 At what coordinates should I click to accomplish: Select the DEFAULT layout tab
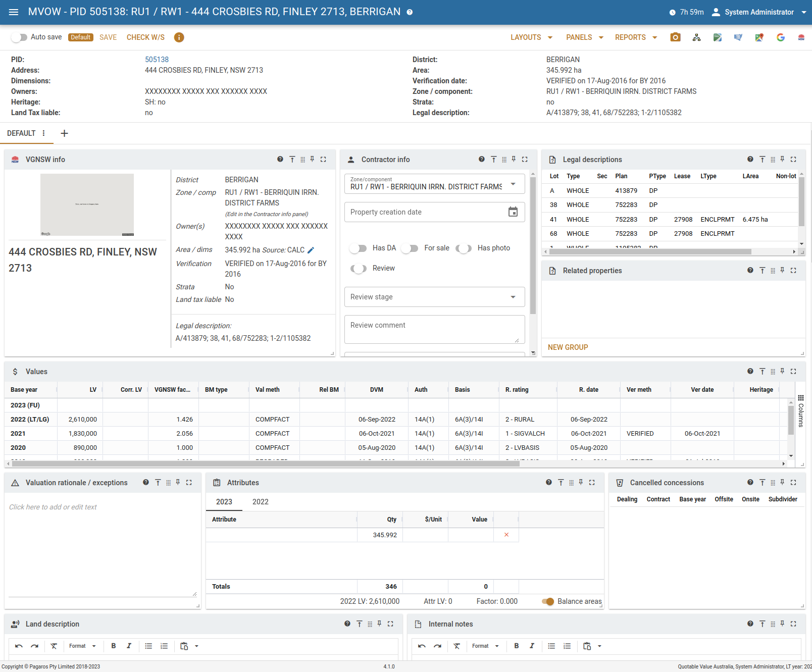tap(21, 133)
